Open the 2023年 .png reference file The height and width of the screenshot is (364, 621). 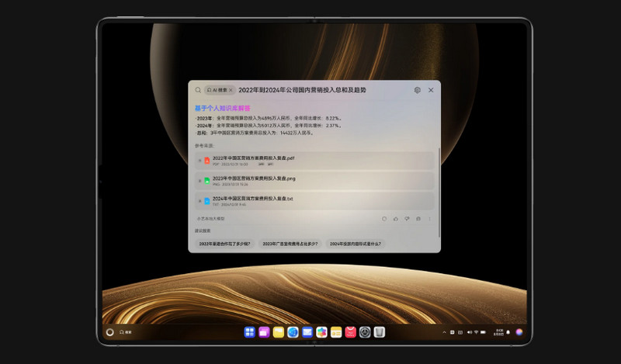[x=314, y=181]
